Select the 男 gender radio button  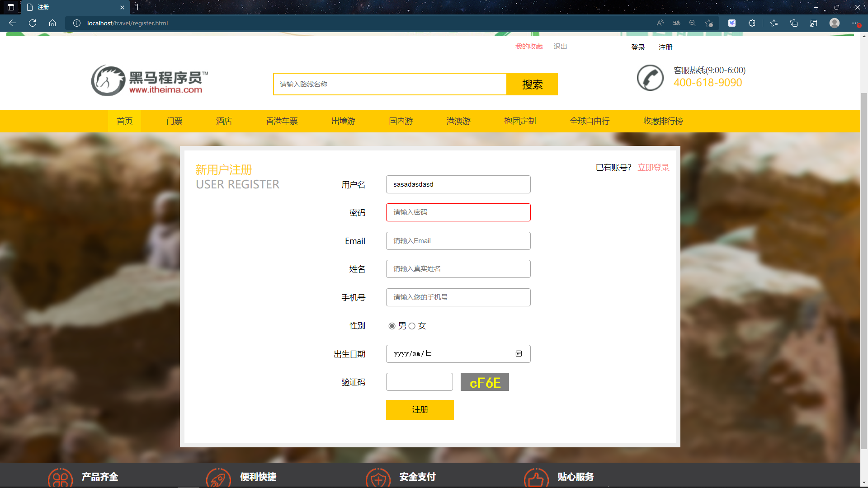pos(392,326)
